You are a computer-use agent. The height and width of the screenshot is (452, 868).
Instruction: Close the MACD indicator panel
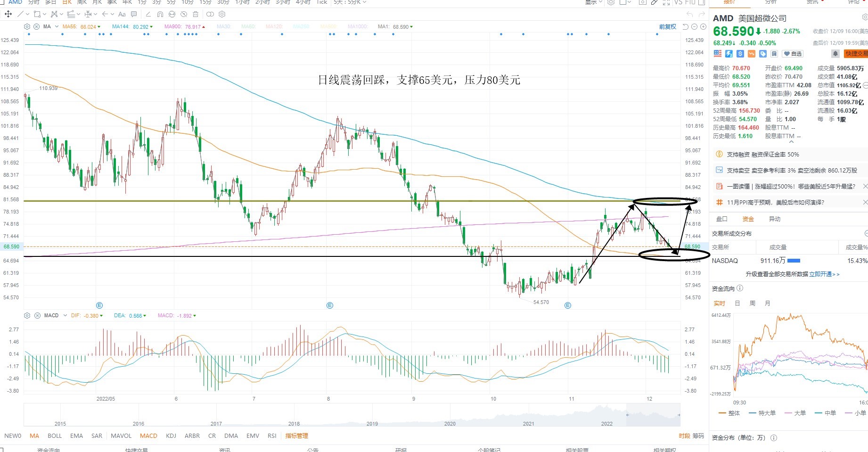pyautogui.click(x=37, y=315)
